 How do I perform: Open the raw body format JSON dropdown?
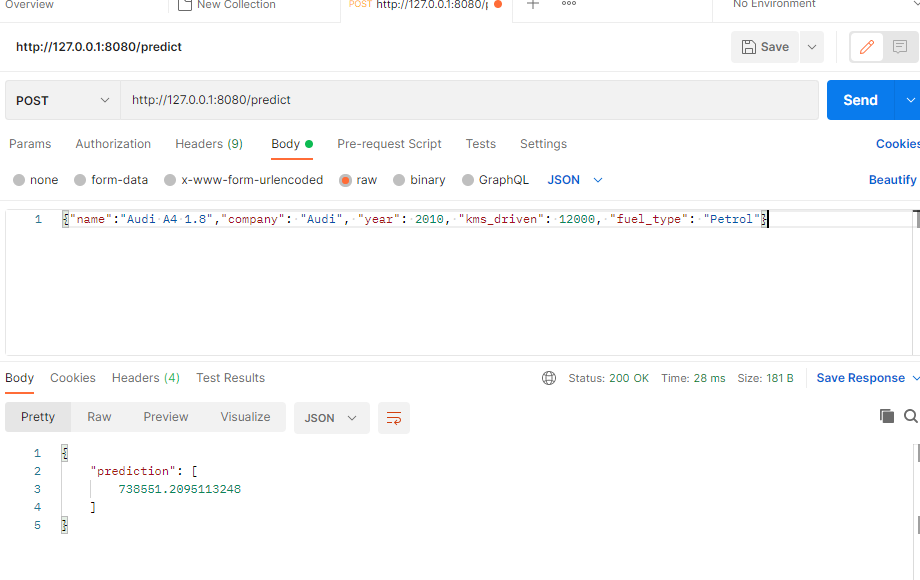click(x=571, y=180)
